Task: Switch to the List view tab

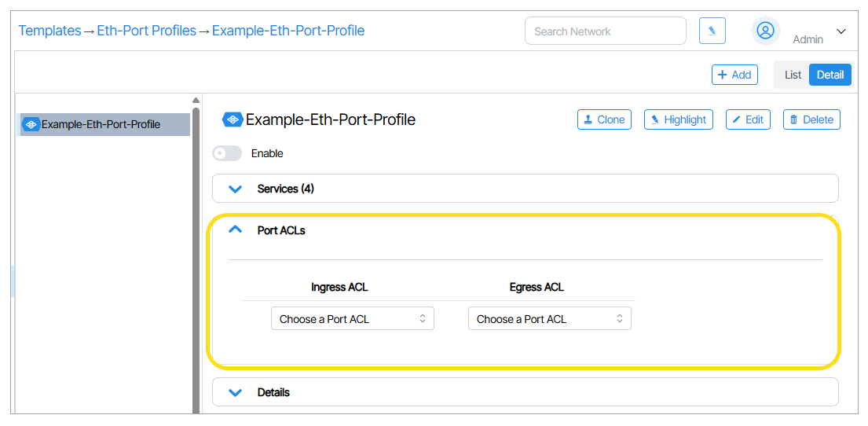Action: 793,75
